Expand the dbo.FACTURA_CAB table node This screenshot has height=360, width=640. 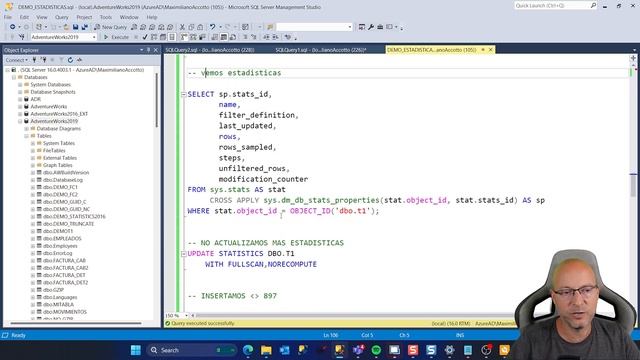point(33,260)
